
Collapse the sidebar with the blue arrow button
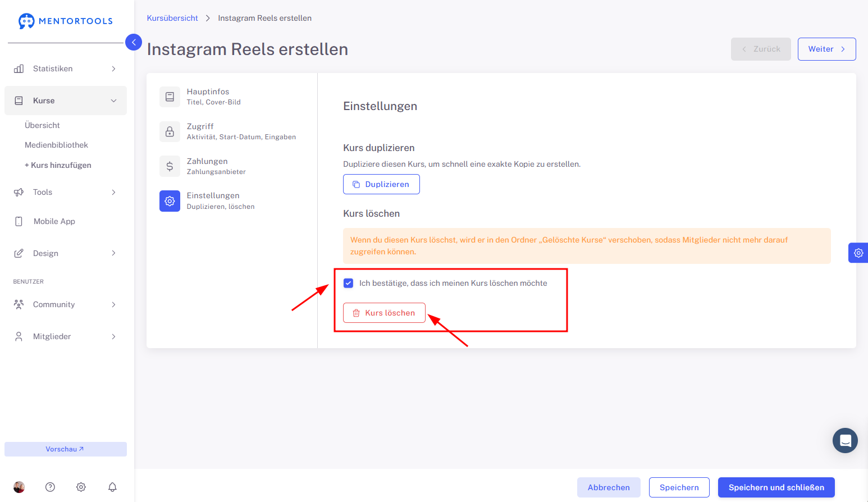point(134,42)
